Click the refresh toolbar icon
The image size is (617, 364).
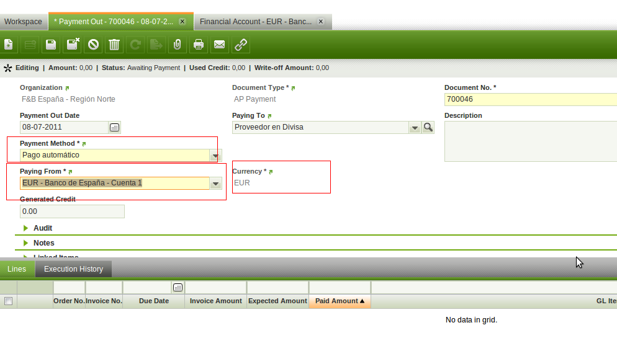point(135,45)
